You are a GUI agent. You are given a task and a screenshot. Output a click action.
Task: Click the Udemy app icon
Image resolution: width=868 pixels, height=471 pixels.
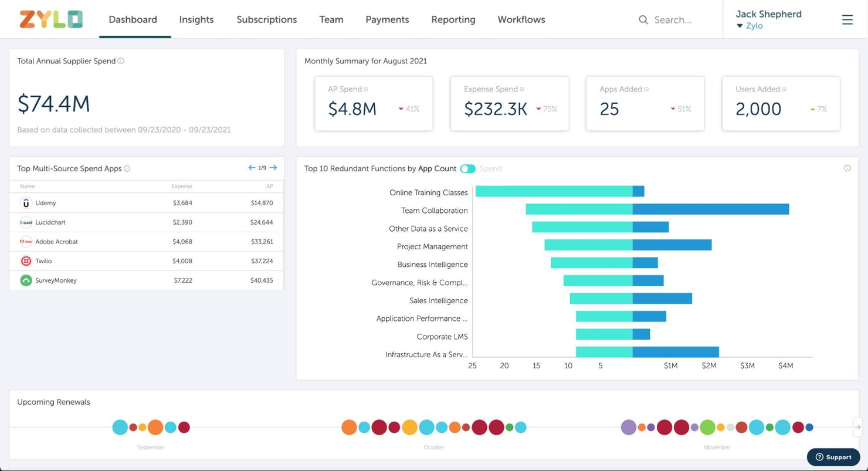pyautogui.click(x=26, y=202)
